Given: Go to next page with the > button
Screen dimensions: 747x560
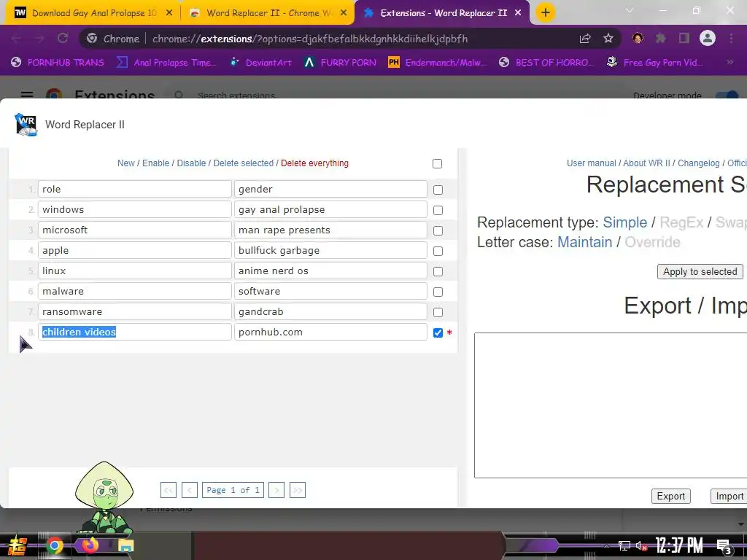Looking at the screenshot, I should click(276, 490).
